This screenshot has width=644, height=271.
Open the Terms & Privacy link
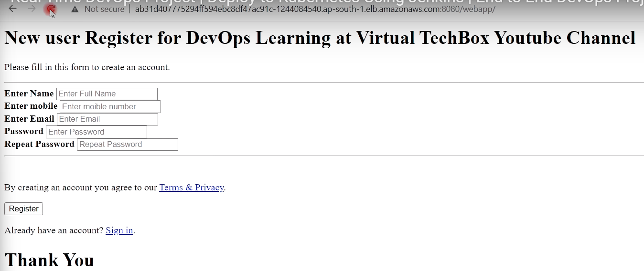point(192,188)
